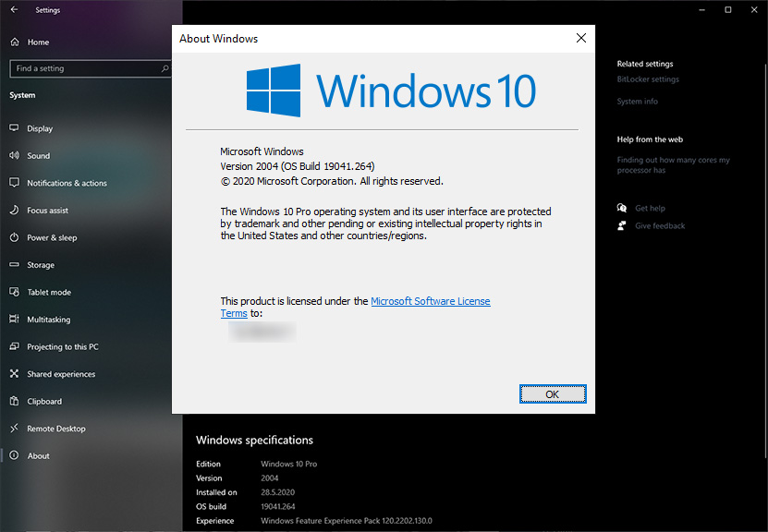Open Storage settings
The image size is (768, 532).
pyautogui.click(x=41, y=265)
